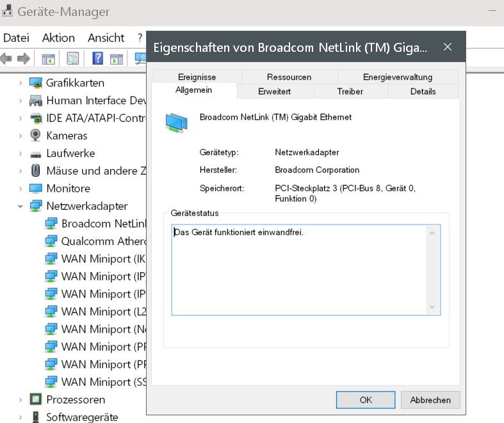Click the Properties toolbar icon
This screenshot has width=504, height=423.
coord(72,59)
